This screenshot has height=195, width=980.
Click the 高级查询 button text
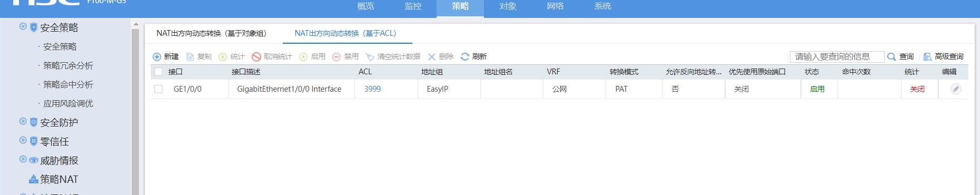pyautogui.click(x=949, y=57)
